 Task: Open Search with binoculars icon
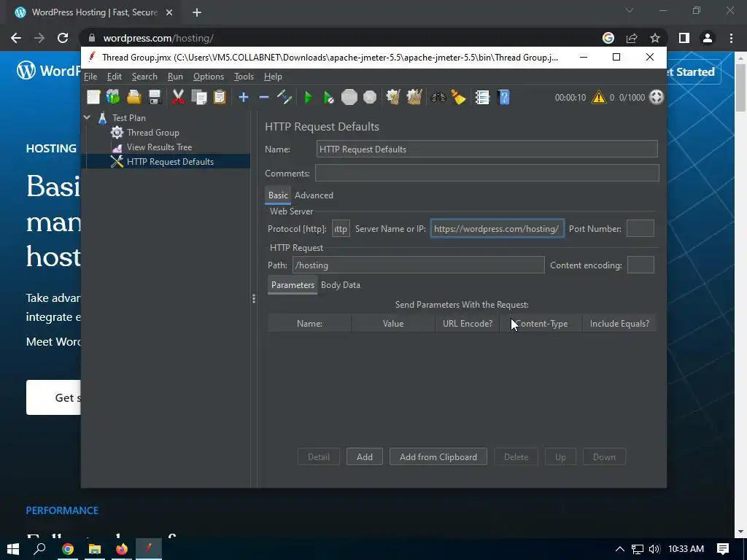pos(438,97)
